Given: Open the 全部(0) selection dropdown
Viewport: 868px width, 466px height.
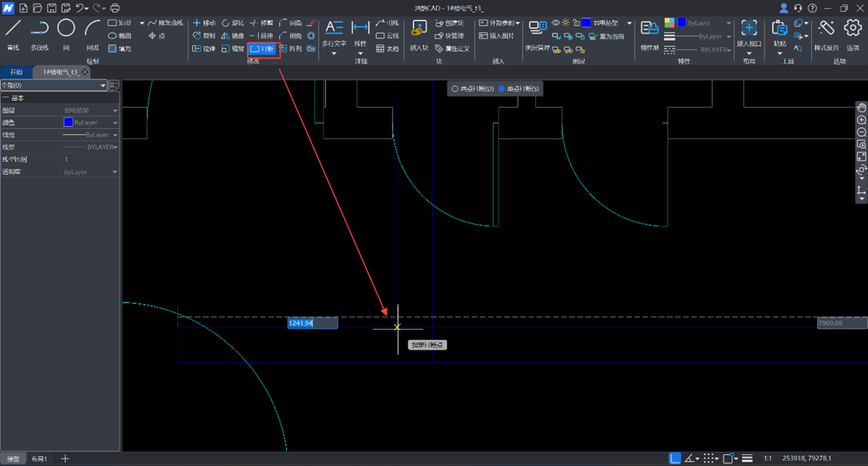Looking at the screenshot, I should pyautogui.click(x=103, y=86).
